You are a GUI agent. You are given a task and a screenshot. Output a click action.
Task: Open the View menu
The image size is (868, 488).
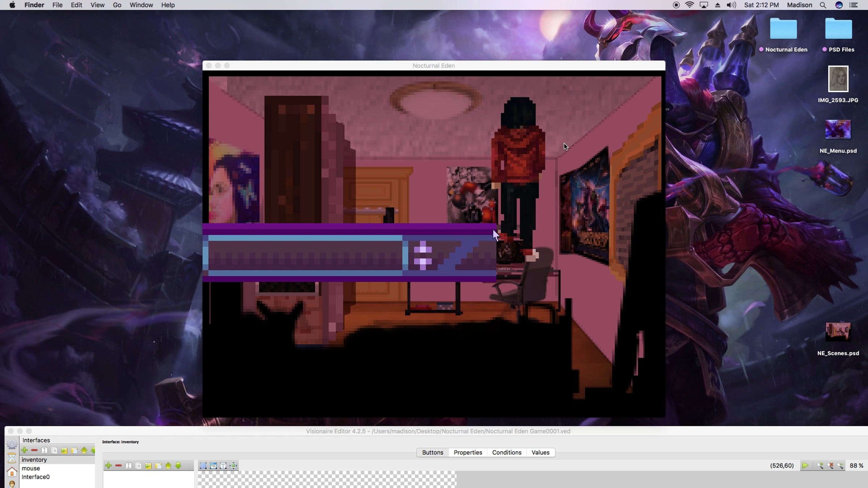[97, 5]
